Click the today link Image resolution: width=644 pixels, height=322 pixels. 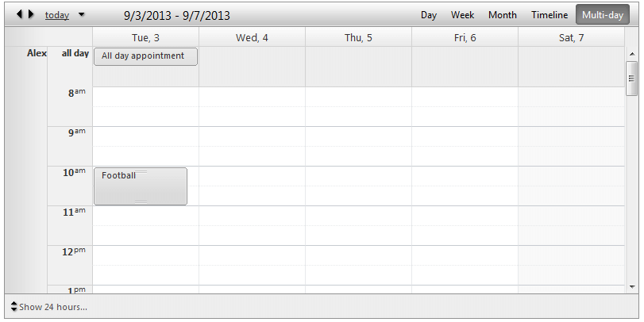tap(56, 15)
